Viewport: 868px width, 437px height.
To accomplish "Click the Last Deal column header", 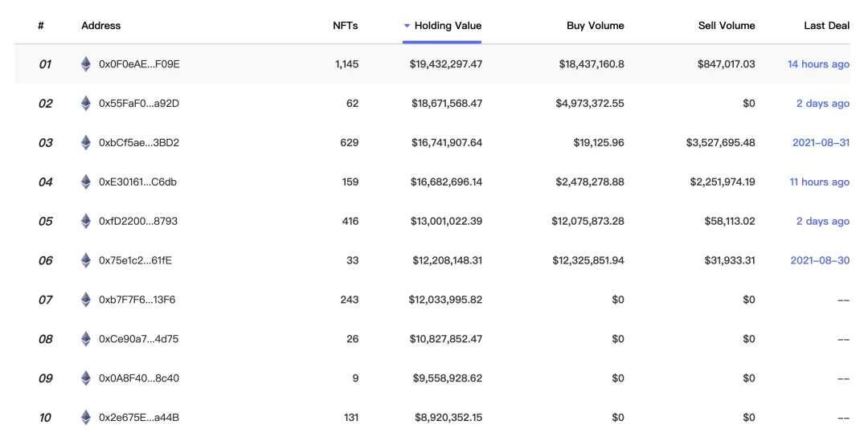I will point(826,26).
